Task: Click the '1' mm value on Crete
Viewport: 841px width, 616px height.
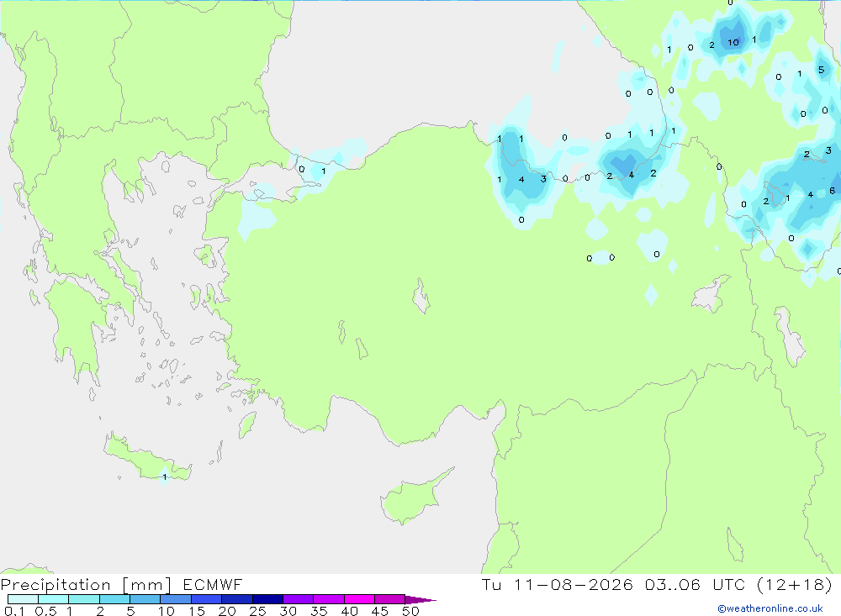Action: [x=165, y=476]
